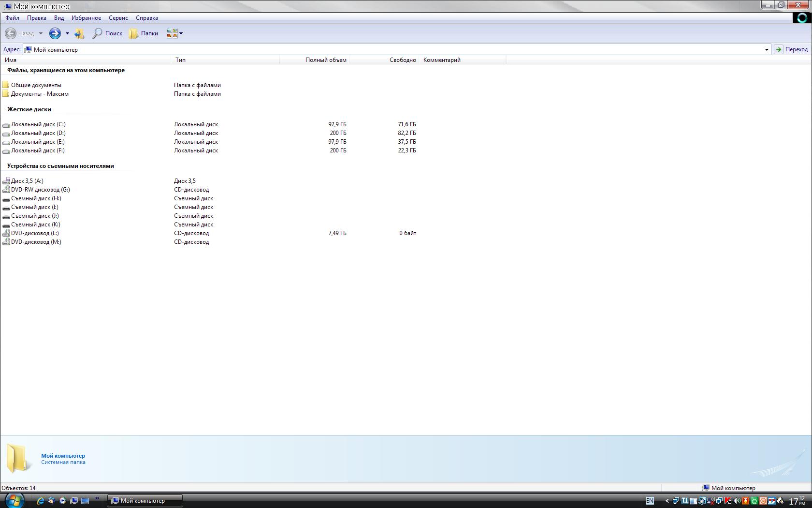
Task: Click the EN language indicator in taskbar
Action: [x=650, y=501]
